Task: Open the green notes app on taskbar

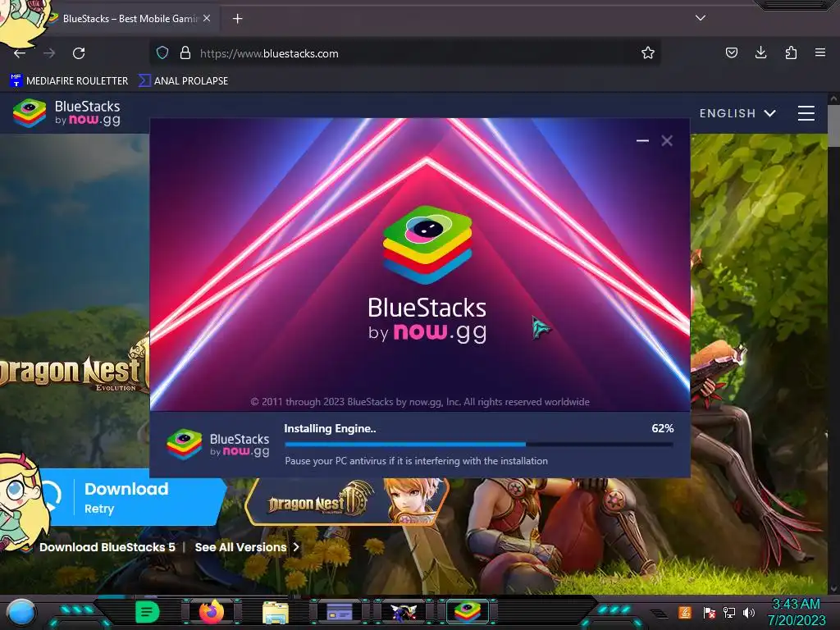Action: pos(148,612)
